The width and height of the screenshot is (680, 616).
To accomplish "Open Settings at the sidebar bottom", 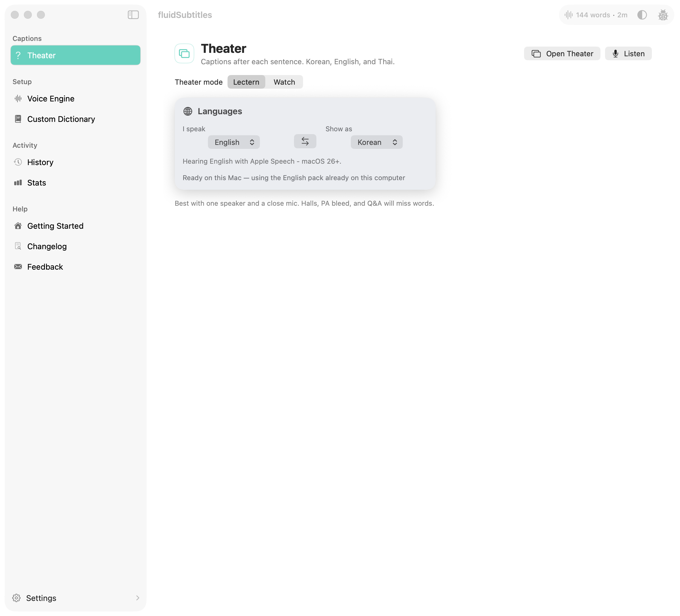I will [x=76, y=598].
